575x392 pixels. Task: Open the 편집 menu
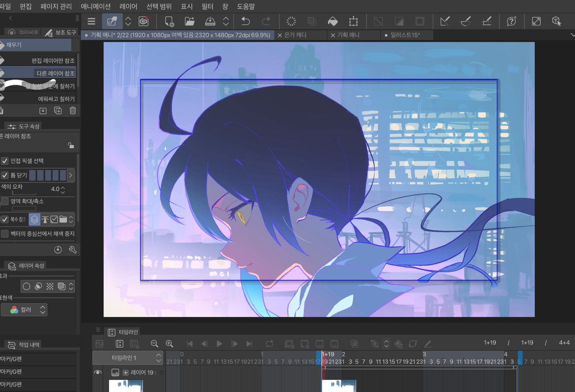pos(26,7)
